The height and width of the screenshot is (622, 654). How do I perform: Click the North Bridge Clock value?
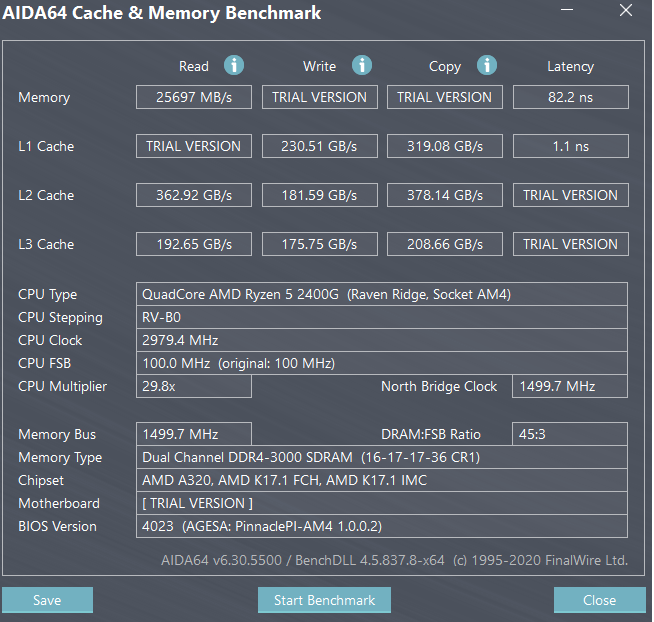coord(570,386)
